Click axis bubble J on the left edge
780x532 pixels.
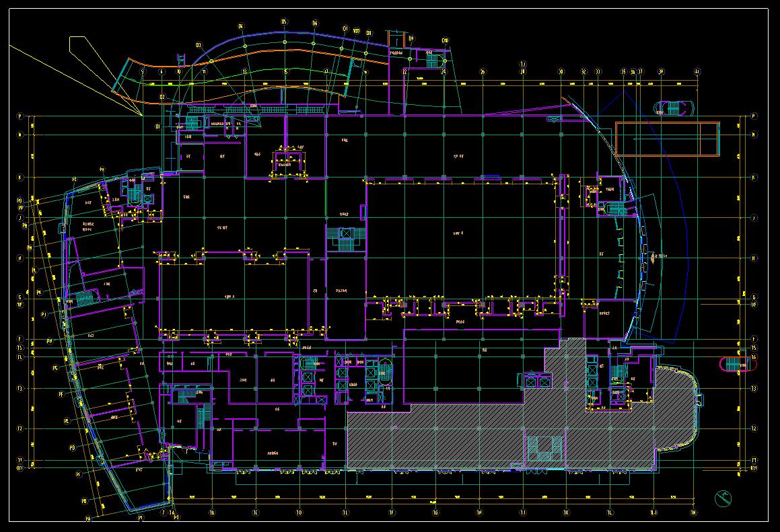[20, 218]
